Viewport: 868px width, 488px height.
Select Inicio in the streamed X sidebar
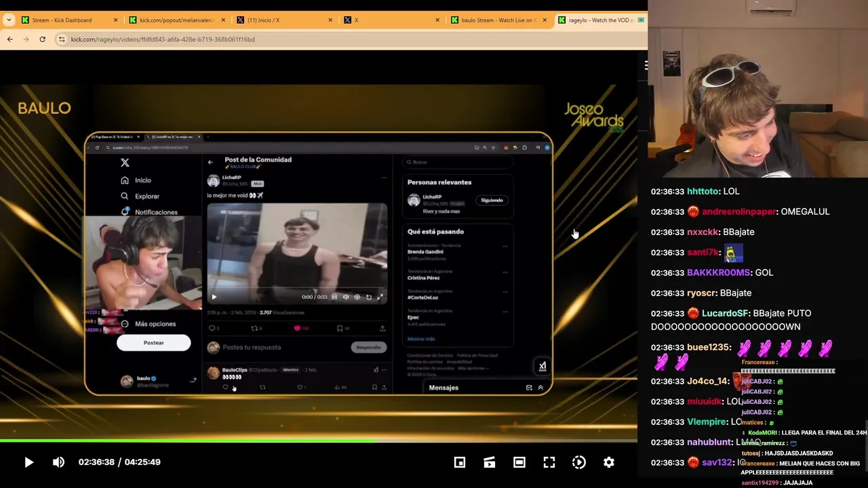[136, 180]
